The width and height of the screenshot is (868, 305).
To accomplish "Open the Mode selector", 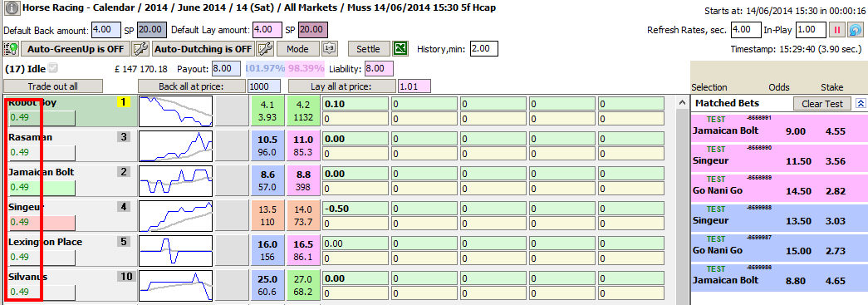I will pos(298,49).
